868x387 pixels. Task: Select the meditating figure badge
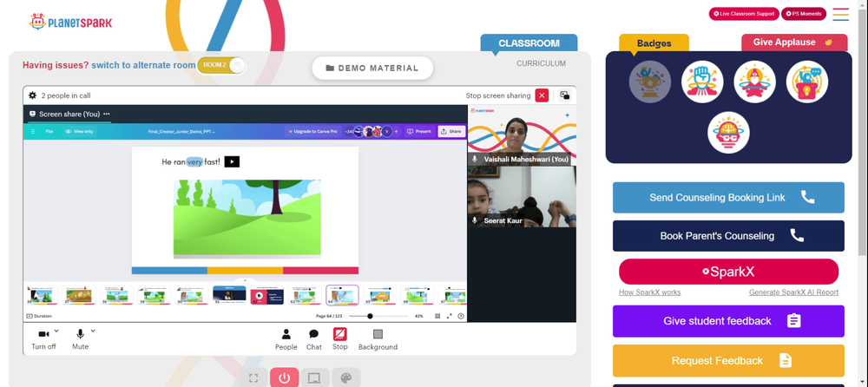tap(754, 82)
